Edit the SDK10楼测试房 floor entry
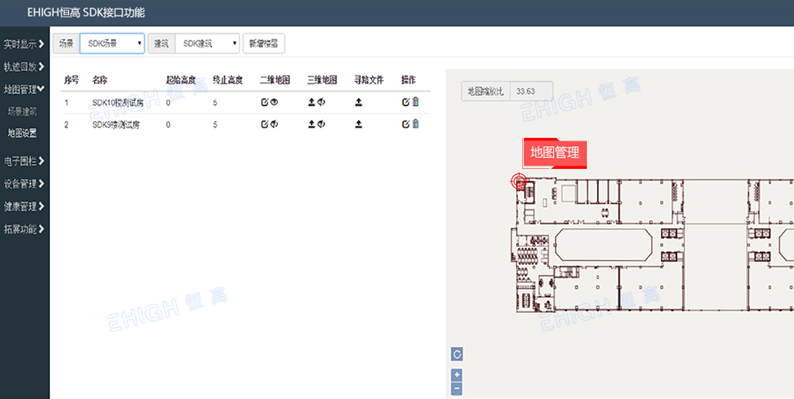The width and height of the screenshot is (794, 399). (406, 102)
